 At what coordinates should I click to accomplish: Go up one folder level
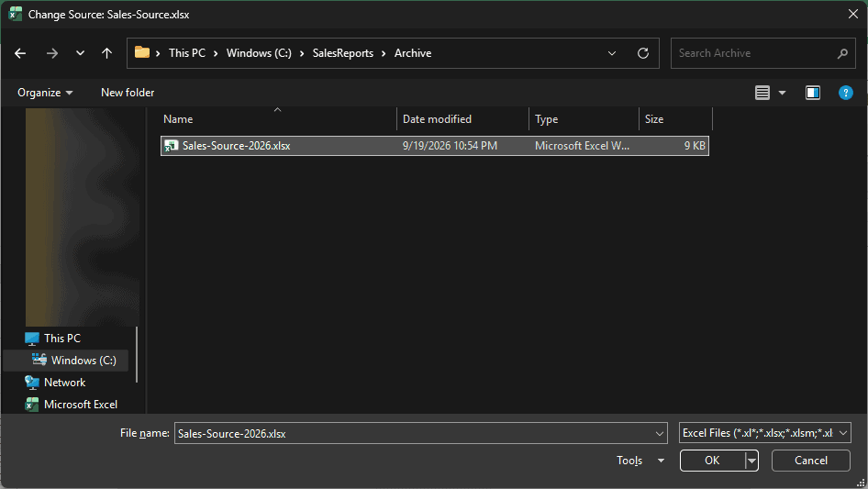pyautogui.click(x=106, y=53)
